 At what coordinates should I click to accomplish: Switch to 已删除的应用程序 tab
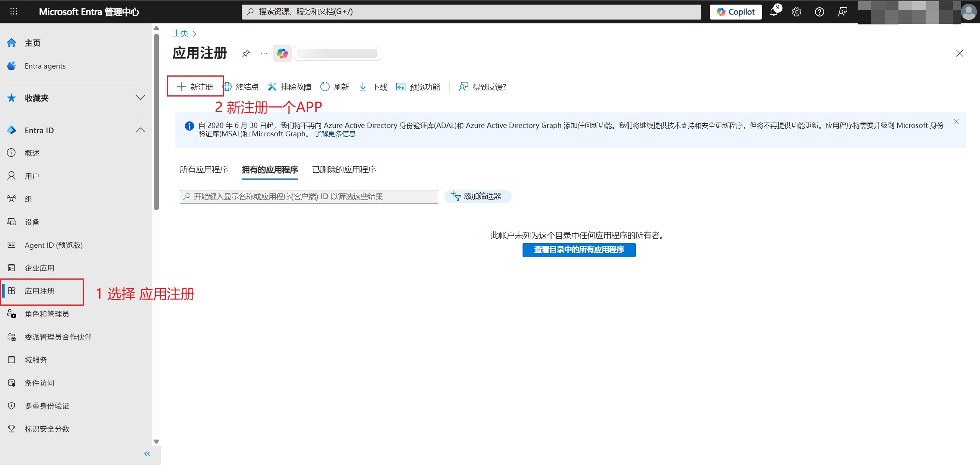344,169
